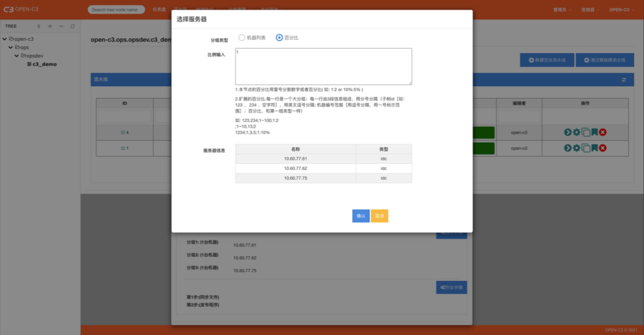The width and height of the screenshot is (644, 335).
Task: Click inside the 比例输入 text area
Action: pos(323,67)
